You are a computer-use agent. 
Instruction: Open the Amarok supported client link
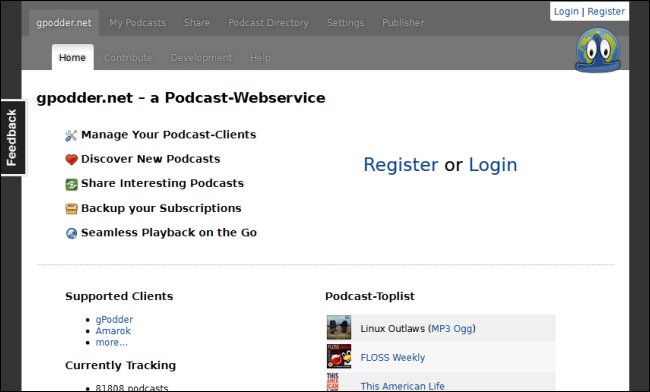click(x=113, y=331)
